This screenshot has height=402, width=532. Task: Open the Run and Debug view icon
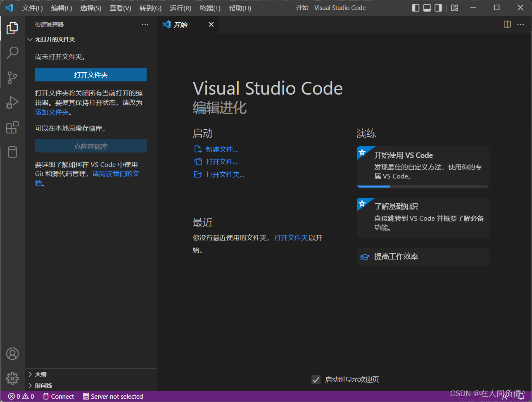tap(12, 102)
